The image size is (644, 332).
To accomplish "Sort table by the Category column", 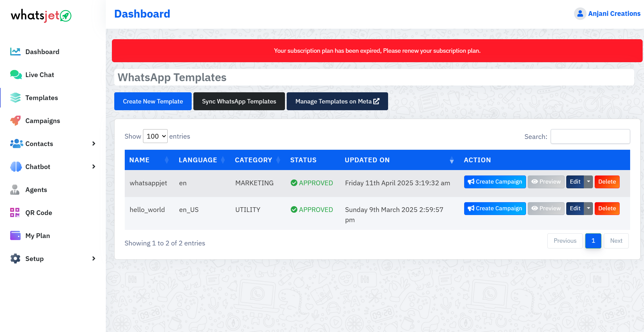I will (x=258, y=160).
